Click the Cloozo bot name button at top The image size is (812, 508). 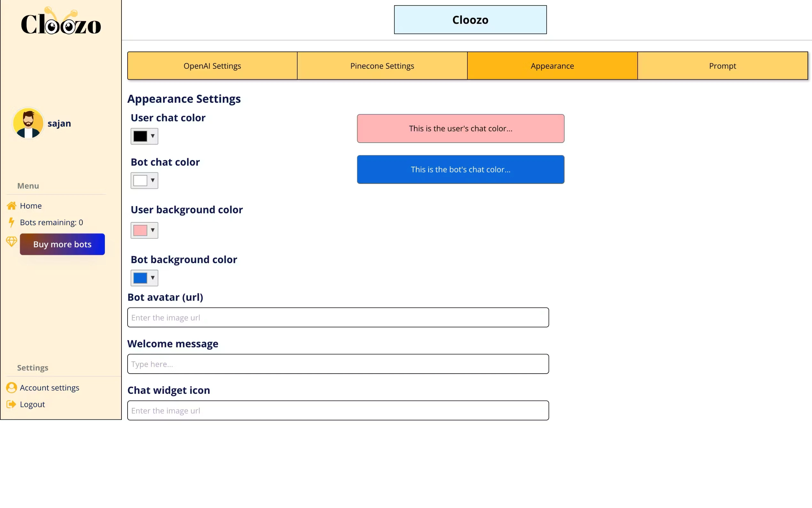[470, 20]
